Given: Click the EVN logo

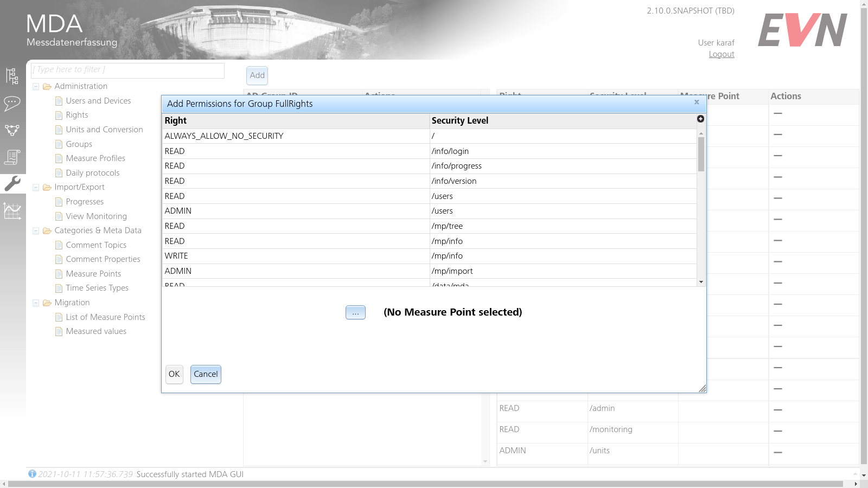Looking at the screenshot, I should [x=803, y=30].
